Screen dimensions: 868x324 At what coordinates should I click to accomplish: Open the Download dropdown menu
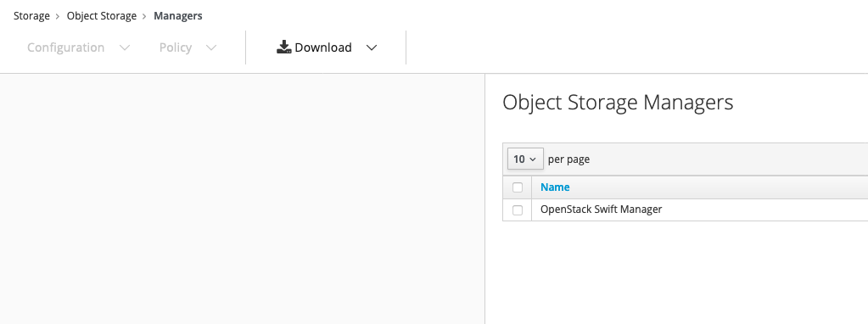click(327, 47)
